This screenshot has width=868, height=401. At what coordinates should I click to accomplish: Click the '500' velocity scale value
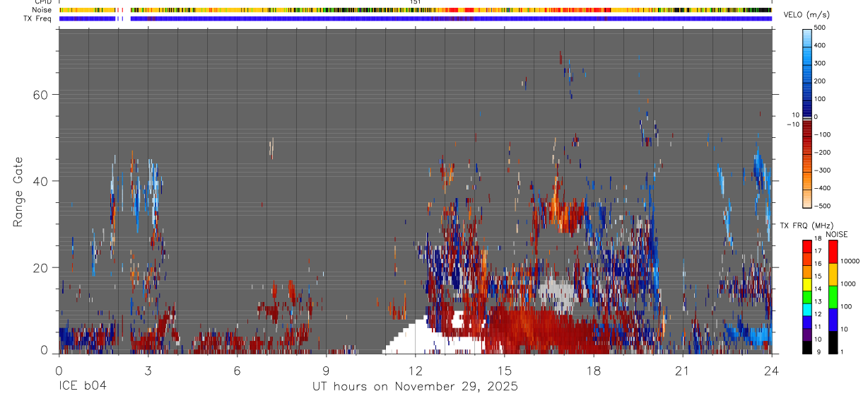tap(820, 28)
